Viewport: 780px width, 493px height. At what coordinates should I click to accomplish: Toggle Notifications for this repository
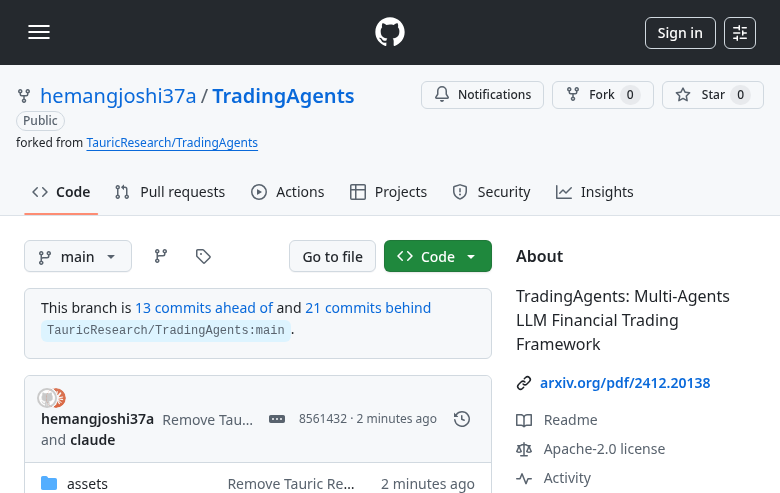pyautogui.click(x=482, y=95)
